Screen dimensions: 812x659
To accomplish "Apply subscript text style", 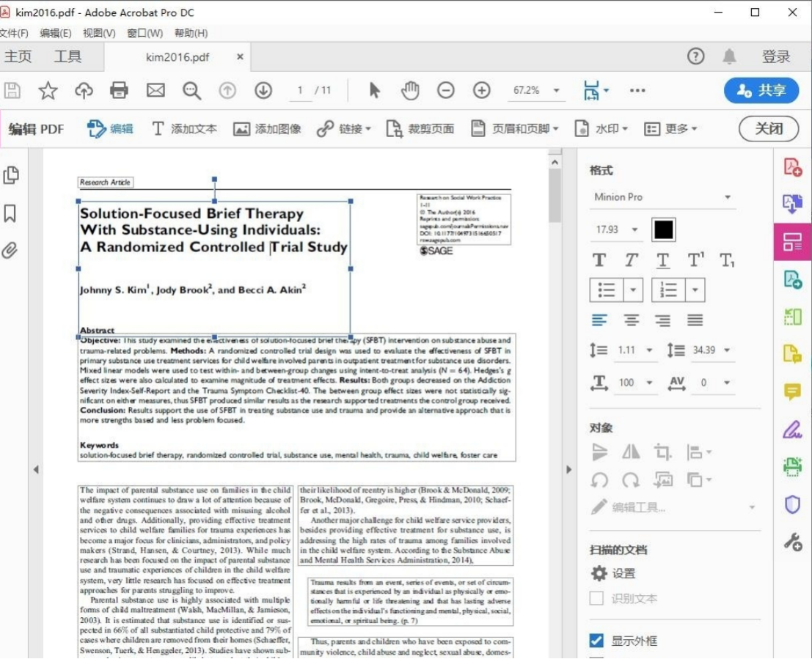I will 727,260.
